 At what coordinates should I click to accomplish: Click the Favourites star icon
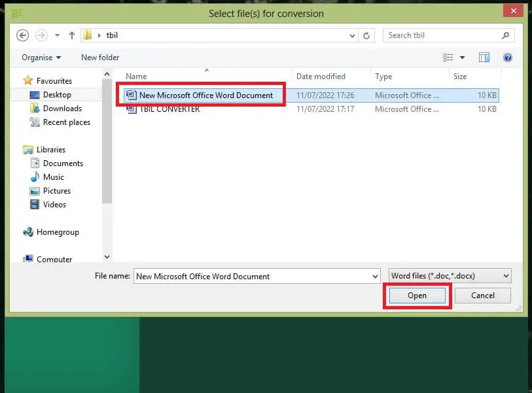[x=28, y=80]
